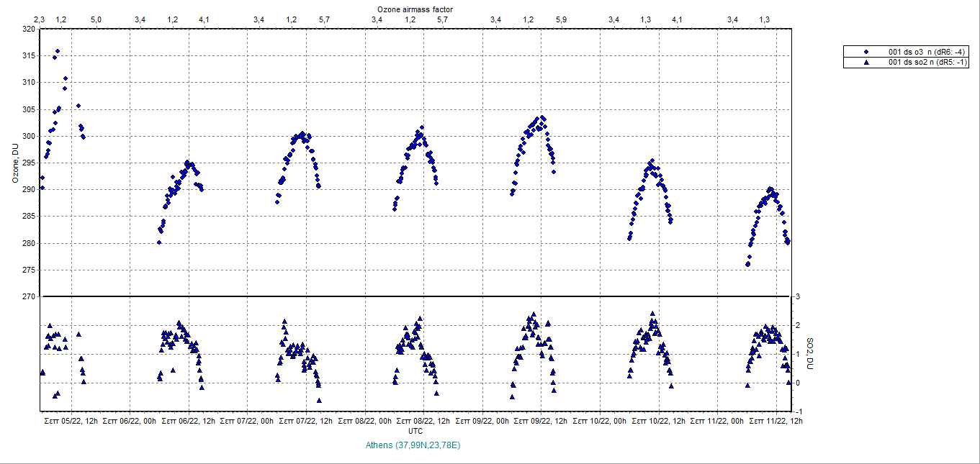Click the 270 tick on the ozone axis

click(28, 296)
